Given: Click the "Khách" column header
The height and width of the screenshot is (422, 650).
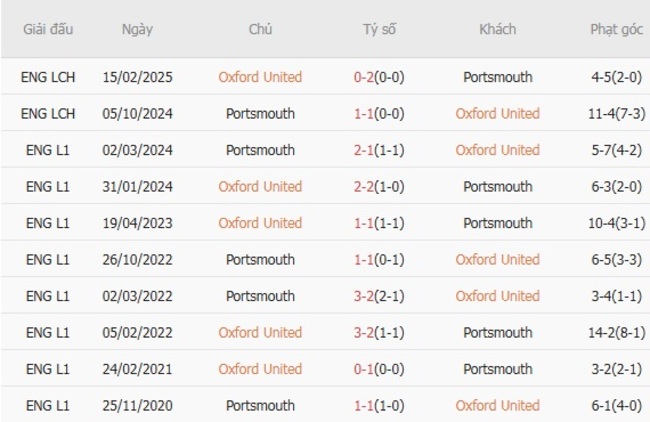Looking at the screenshot, I should click(x=497, y=29).
